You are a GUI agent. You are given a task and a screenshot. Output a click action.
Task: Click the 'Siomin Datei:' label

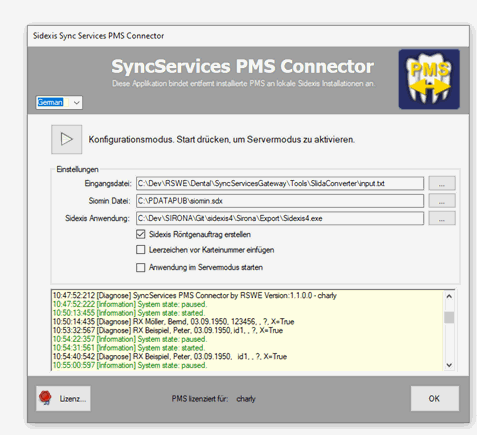(x=109, y=201)
